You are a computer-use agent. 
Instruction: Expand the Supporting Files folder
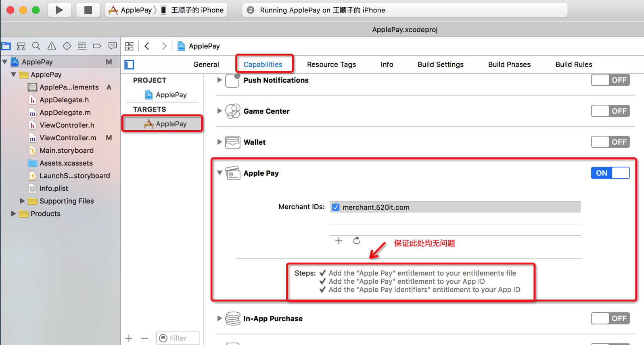22,201
